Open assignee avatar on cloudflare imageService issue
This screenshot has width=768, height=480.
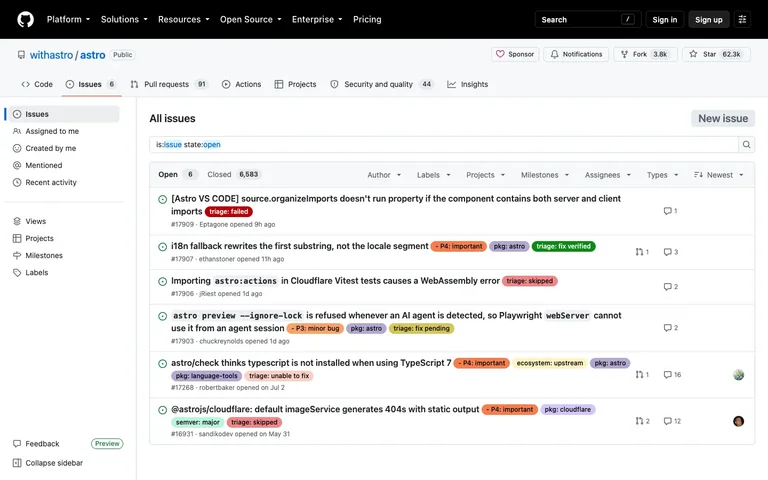(739, 421)
